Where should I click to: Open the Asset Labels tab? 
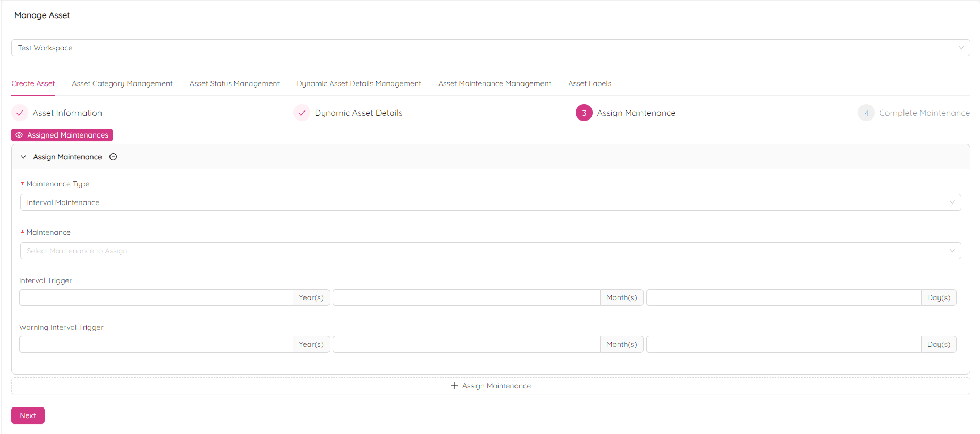590,83
